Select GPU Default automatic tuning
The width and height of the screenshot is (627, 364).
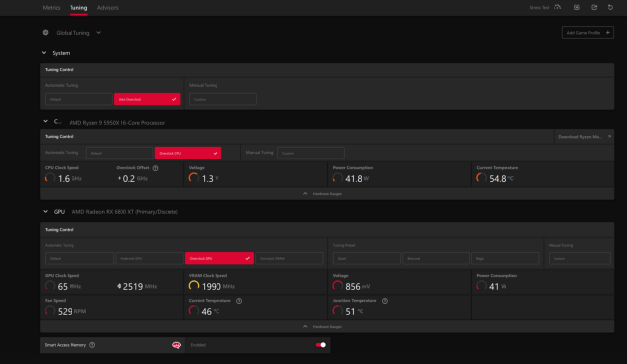point(79,258)
